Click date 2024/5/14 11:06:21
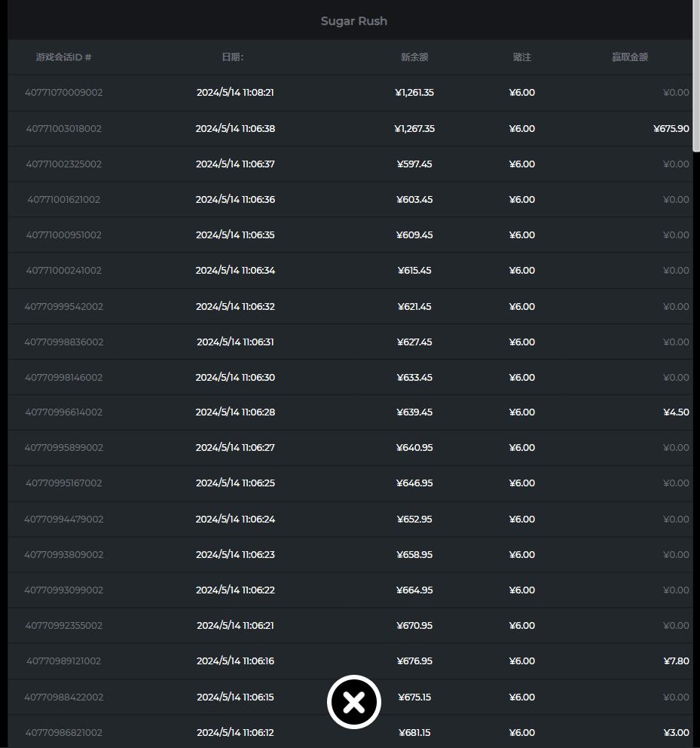 pyautogui.click(x=235, y=625)
